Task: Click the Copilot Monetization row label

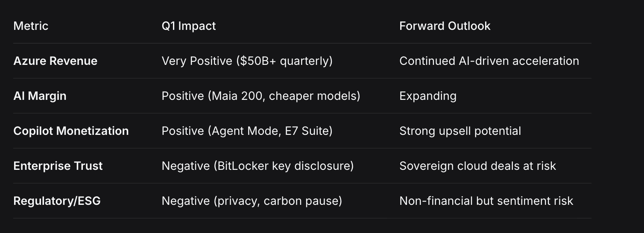Action: tap(71, 131)
